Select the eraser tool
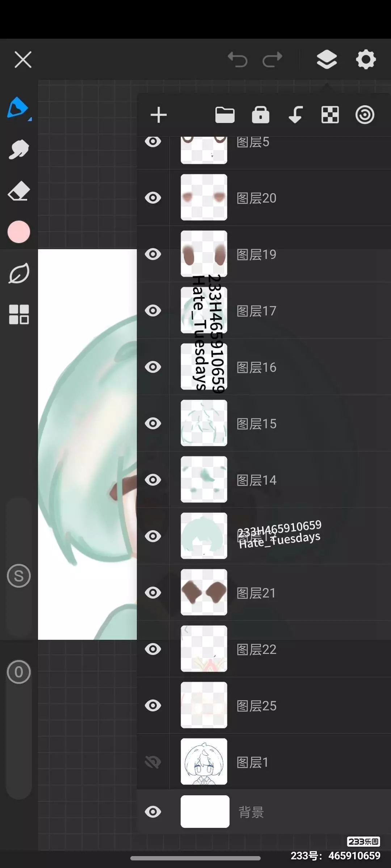391x868 pixels. coord(19,191)
